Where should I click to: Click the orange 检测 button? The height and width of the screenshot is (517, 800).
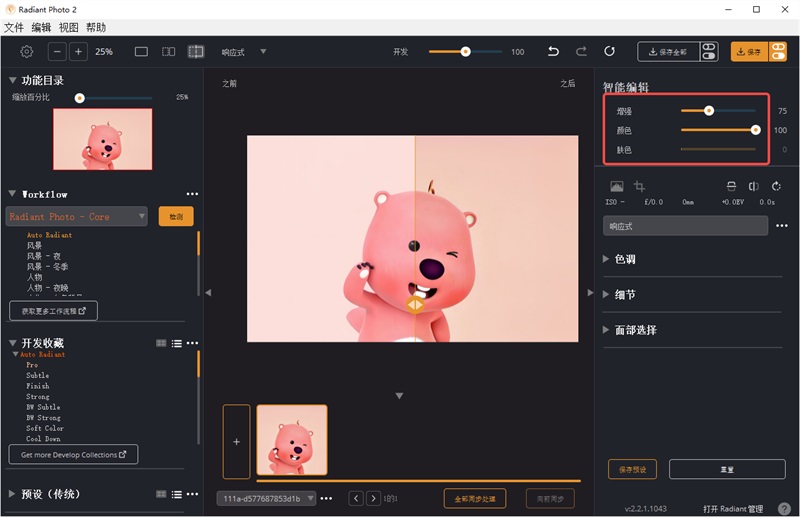coord(176,216)
